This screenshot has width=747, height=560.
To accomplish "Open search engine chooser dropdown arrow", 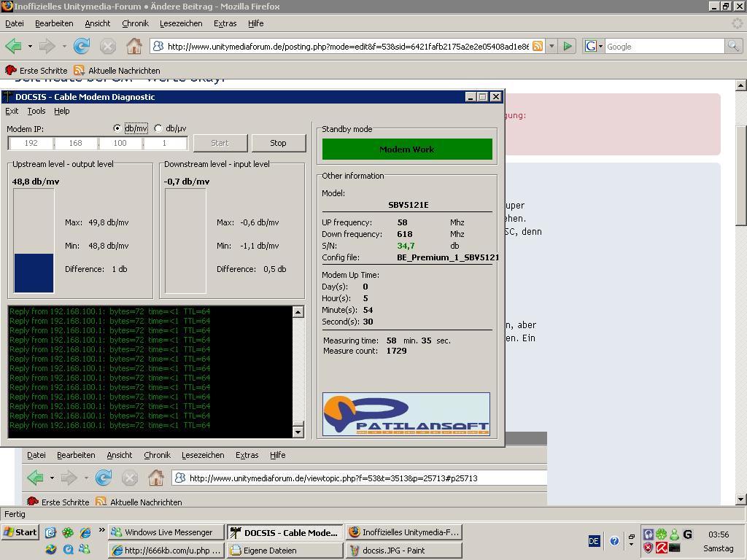I will point(601,46).
